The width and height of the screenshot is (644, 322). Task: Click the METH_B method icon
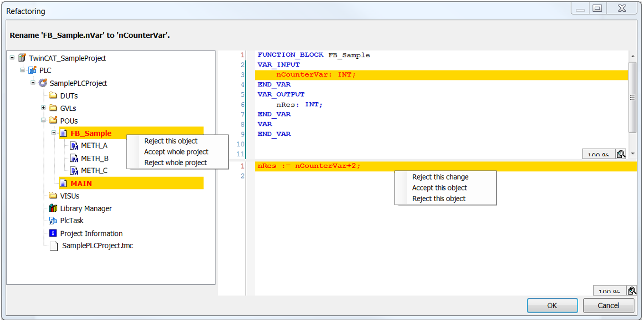(x=74, y=158)
